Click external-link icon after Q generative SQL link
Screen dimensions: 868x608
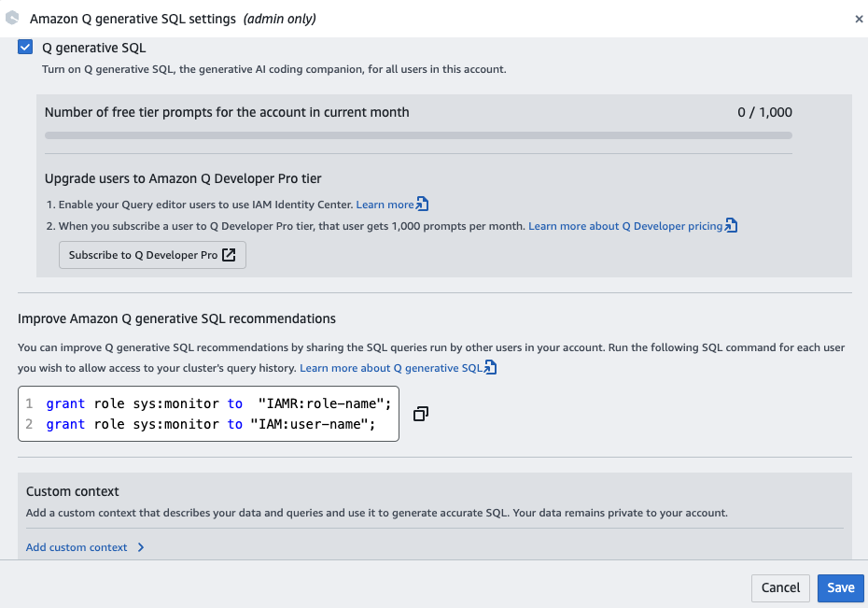click(x=490, y=368)
